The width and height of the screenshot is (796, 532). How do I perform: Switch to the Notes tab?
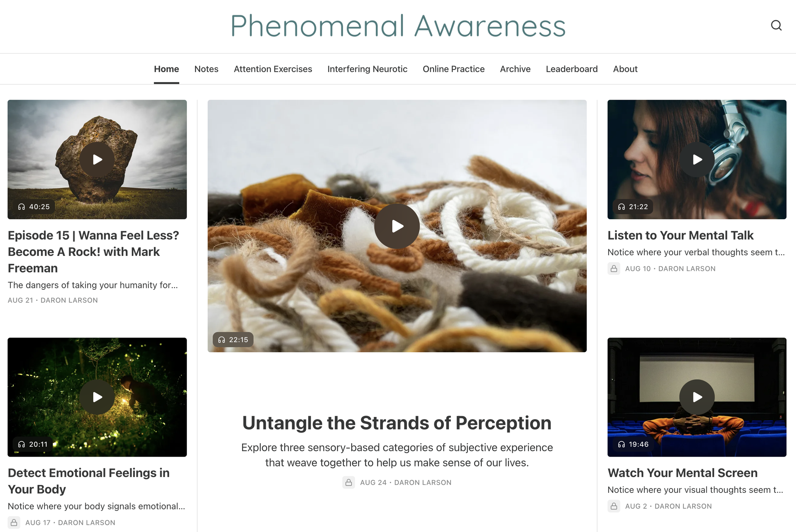206,69
